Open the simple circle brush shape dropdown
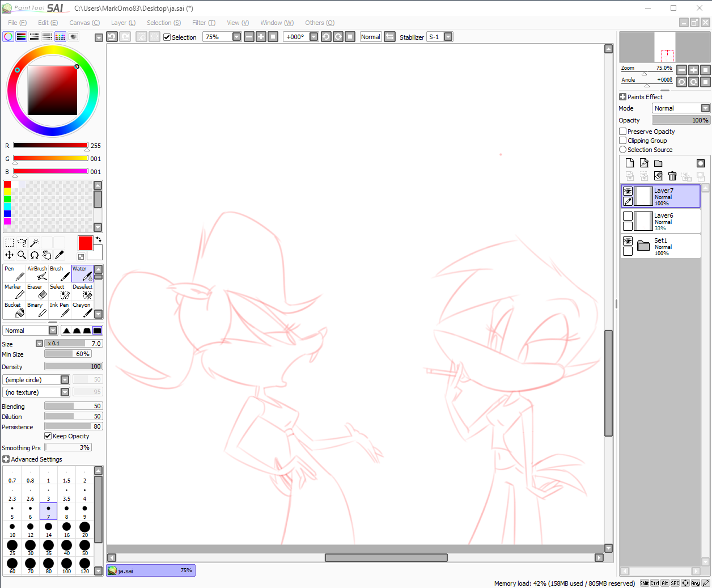This screenshot has width=712, height=588. pyautogui.click(x=65, y=380)
